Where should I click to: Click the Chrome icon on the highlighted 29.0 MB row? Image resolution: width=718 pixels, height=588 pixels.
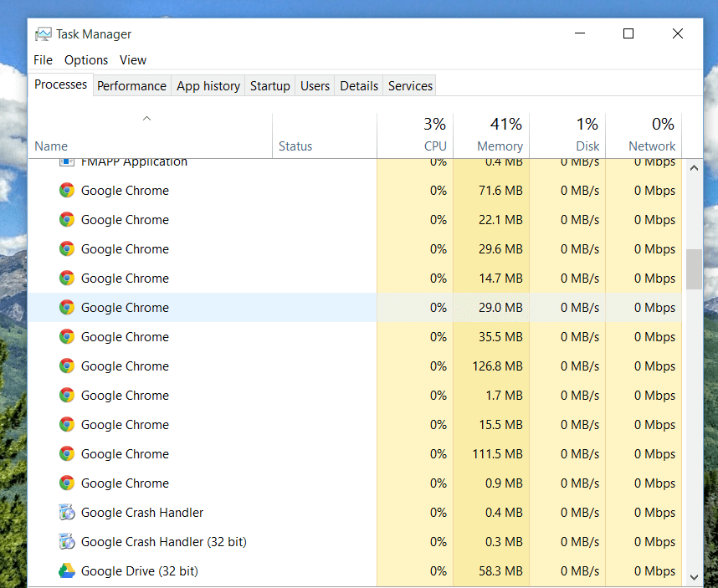click(67, 308)
